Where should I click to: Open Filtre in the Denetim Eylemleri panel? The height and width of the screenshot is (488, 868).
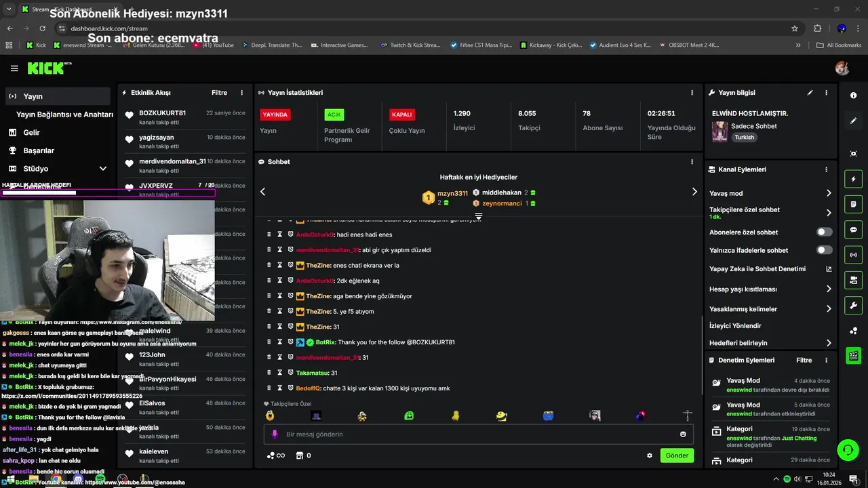click(804, 361)
